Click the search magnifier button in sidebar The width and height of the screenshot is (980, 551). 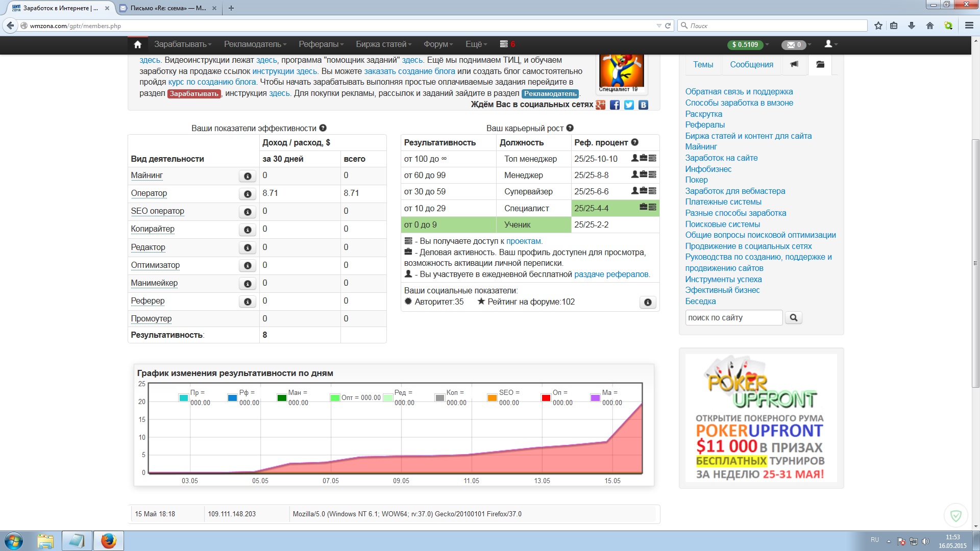pyautogui.click(x=793, y=317)
